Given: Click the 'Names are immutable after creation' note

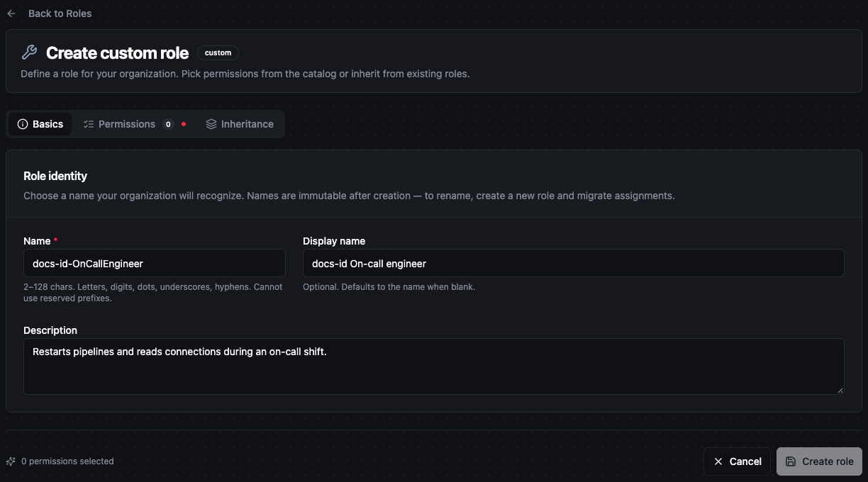Looking at the screenshot, I should pyautogui.click(x=328, y=196).
